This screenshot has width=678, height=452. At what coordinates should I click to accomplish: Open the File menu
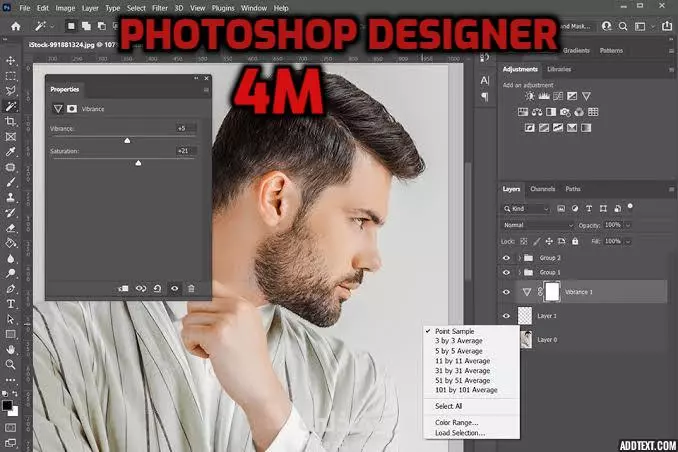(25, 8)
